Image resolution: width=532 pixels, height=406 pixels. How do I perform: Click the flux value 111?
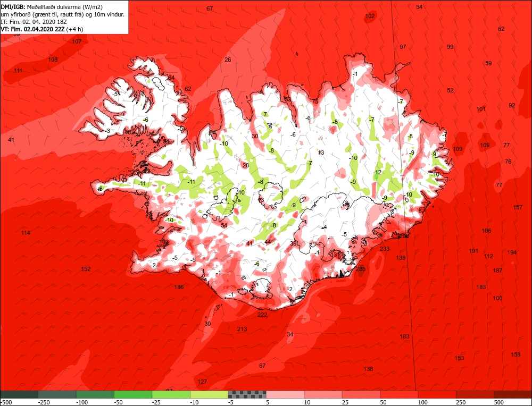coord(18,71)
